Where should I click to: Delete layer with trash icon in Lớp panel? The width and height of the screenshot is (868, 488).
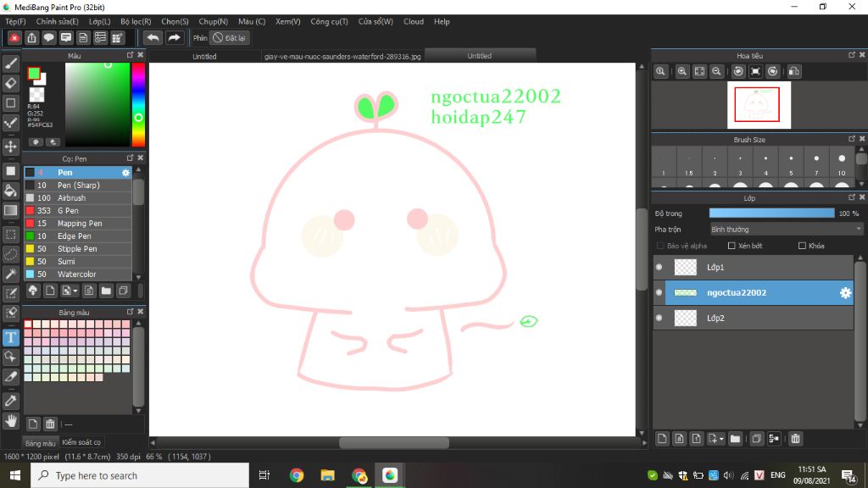point(795,439)
